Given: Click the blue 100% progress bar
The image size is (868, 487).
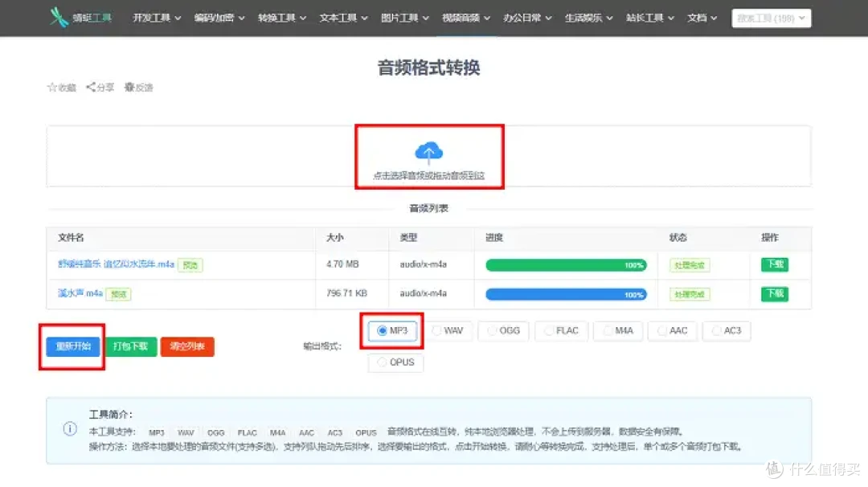Looking at the screenshot, I should 566,294.
